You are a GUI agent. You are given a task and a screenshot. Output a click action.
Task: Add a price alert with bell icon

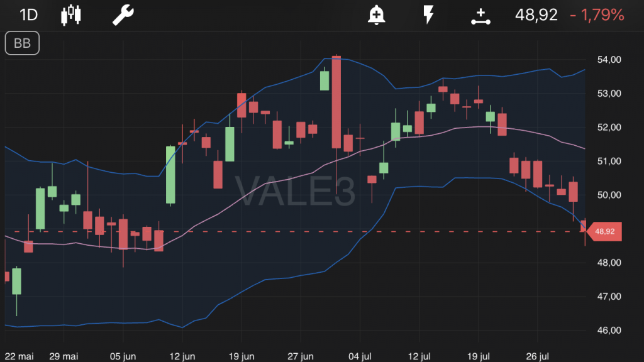point(376,15)
